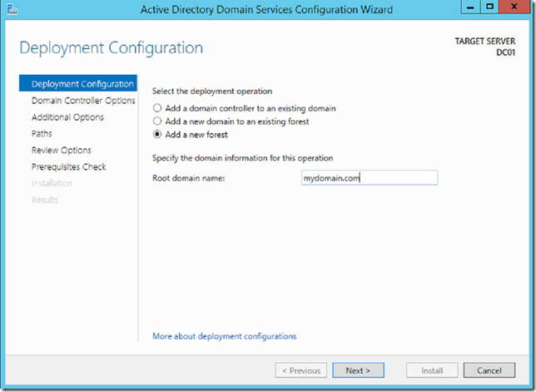Click the Install button
The height and width of the screenshot is (392, 536).
click(x=432, y=370)
